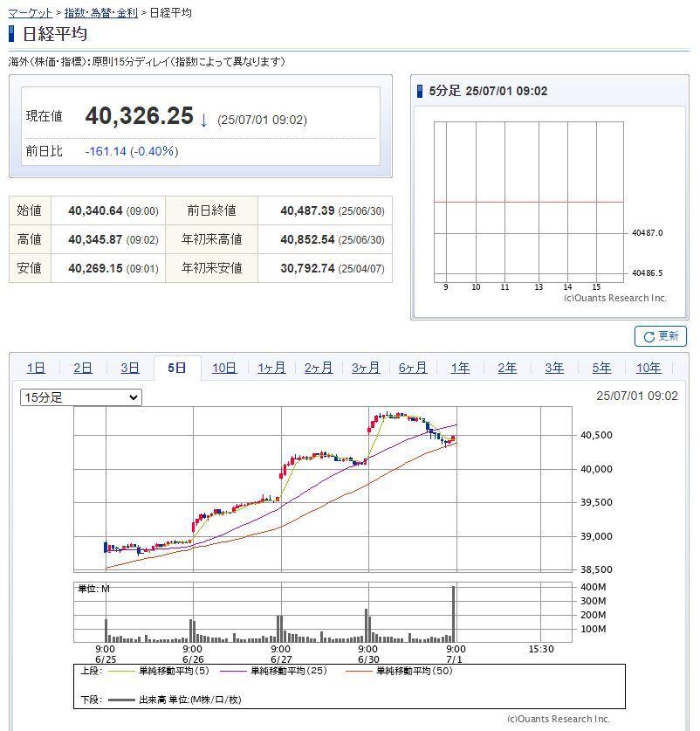Open the 15分足 interval dropdown

coord(81,397)
